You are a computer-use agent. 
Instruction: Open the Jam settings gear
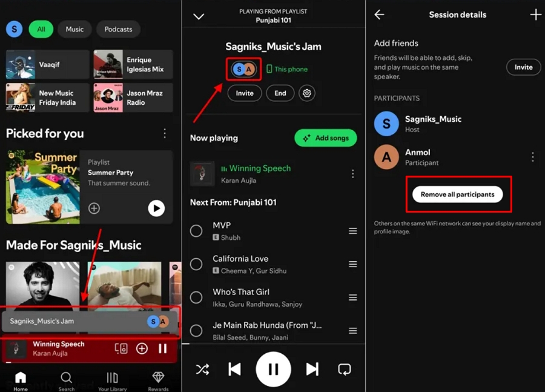(307, 93)
